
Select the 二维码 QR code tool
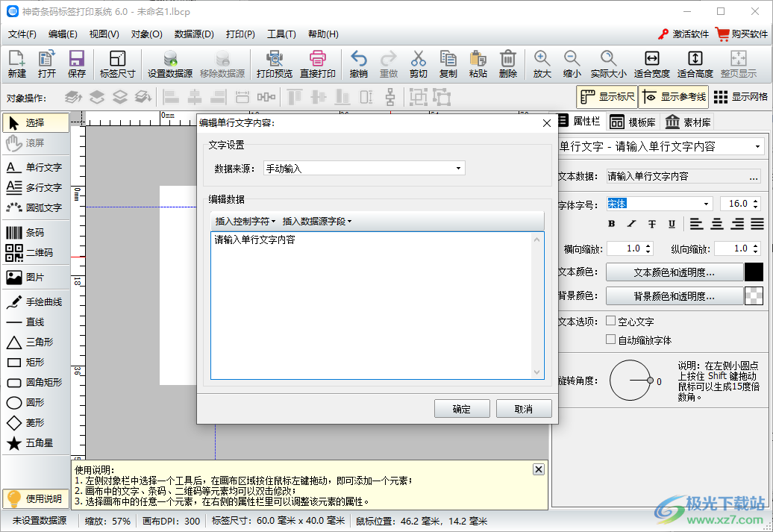36,252
